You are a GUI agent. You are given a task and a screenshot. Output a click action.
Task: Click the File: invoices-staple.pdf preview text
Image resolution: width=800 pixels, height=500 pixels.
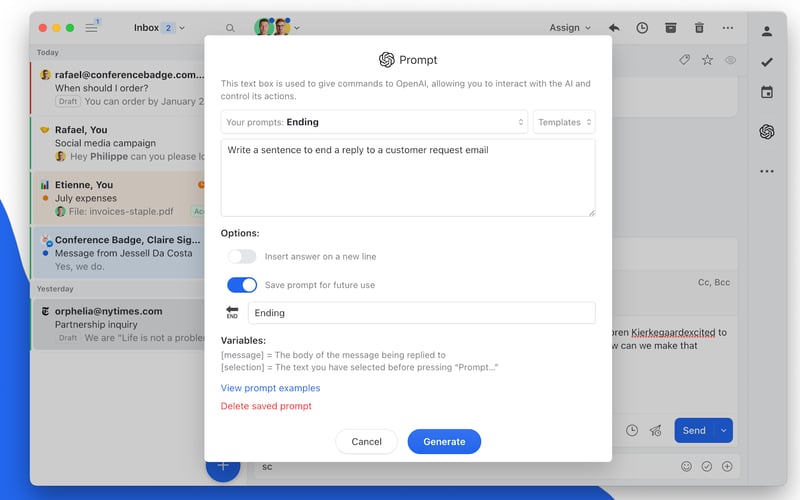tap(121, 211)
